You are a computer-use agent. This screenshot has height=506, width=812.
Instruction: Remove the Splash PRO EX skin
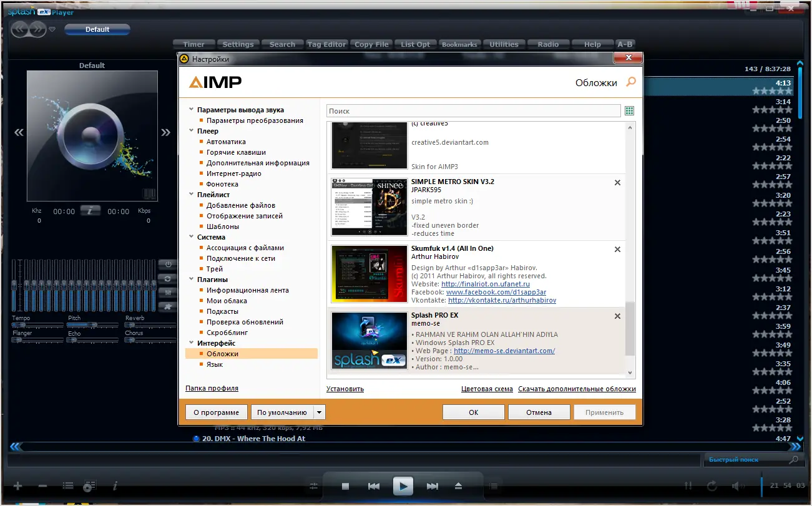pos(617,316)
